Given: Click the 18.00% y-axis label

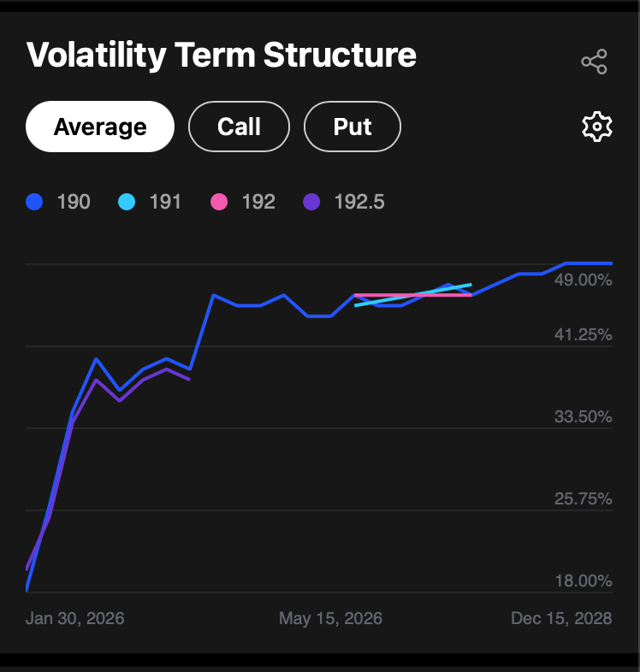Looking at the screenshot, I should [584, 581].
